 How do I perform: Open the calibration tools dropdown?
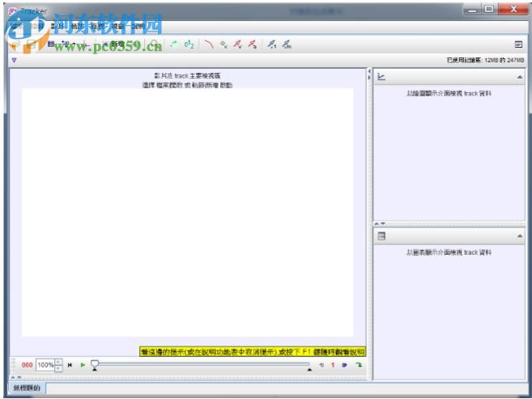[67, 44]
